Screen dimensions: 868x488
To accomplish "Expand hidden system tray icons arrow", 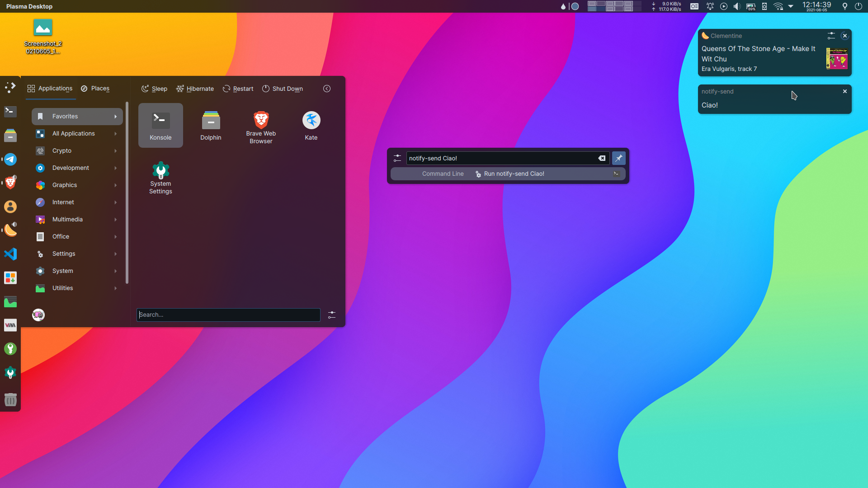I will pyautogui.click(x=791, y=6).
